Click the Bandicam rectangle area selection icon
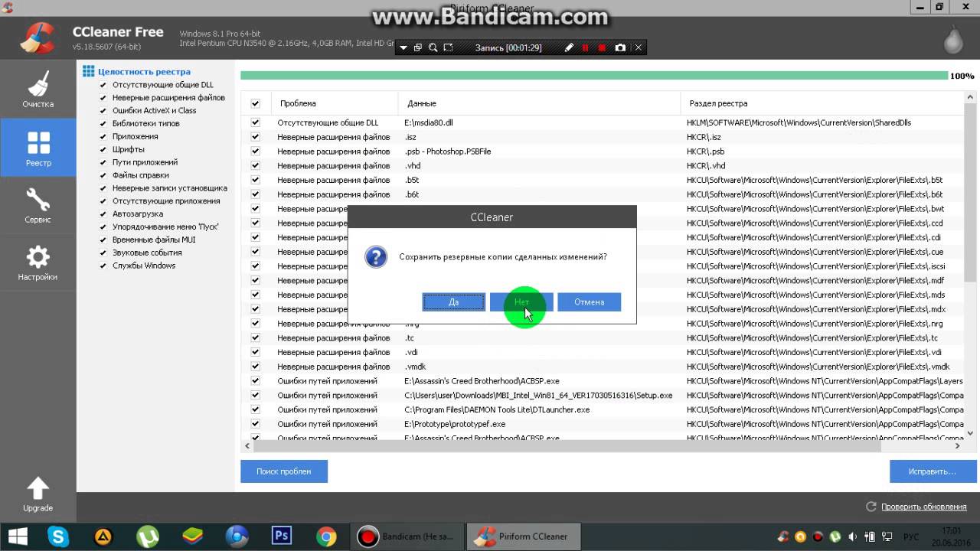The height and width of the screenshot is (551, 980). tap(448, 47)
